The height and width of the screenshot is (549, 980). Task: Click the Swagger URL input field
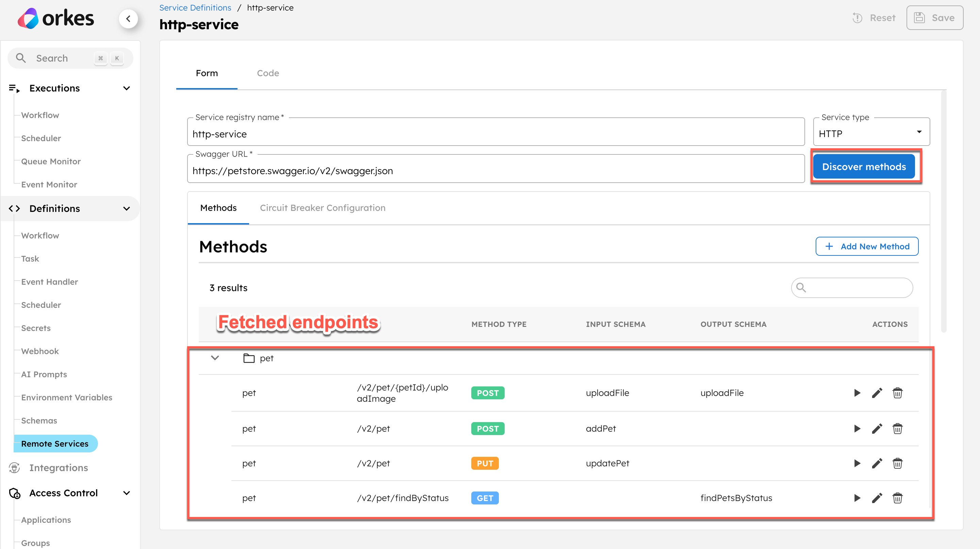496,169
